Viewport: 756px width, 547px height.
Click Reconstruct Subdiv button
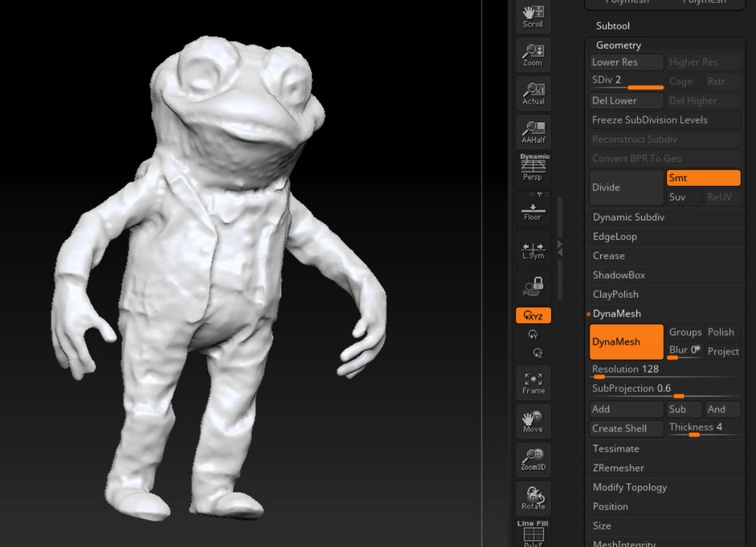tap(665, 139)
